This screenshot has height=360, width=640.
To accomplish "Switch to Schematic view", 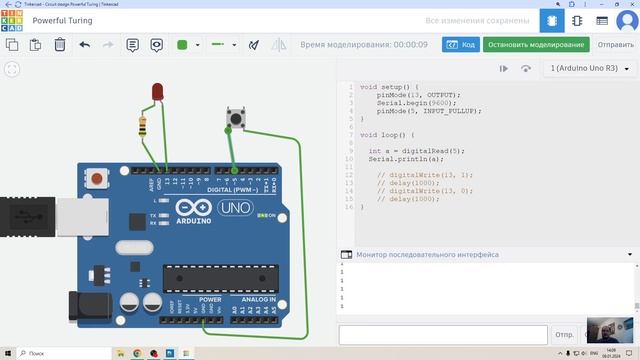I will pyautogui.click(x=577, y=20).
